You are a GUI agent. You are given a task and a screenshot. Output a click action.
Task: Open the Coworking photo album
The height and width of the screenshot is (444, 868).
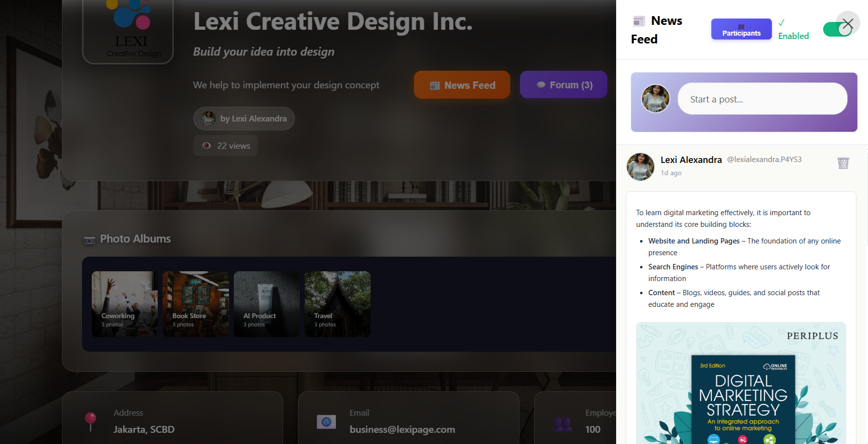coord(124,304)
